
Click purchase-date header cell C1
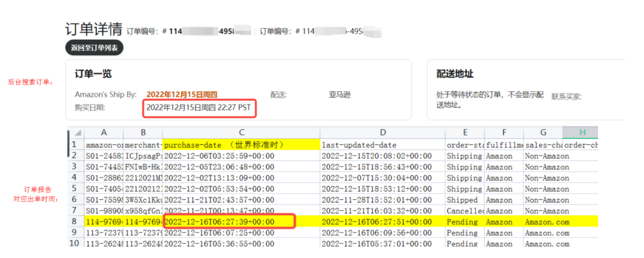[x=240, y=145]
